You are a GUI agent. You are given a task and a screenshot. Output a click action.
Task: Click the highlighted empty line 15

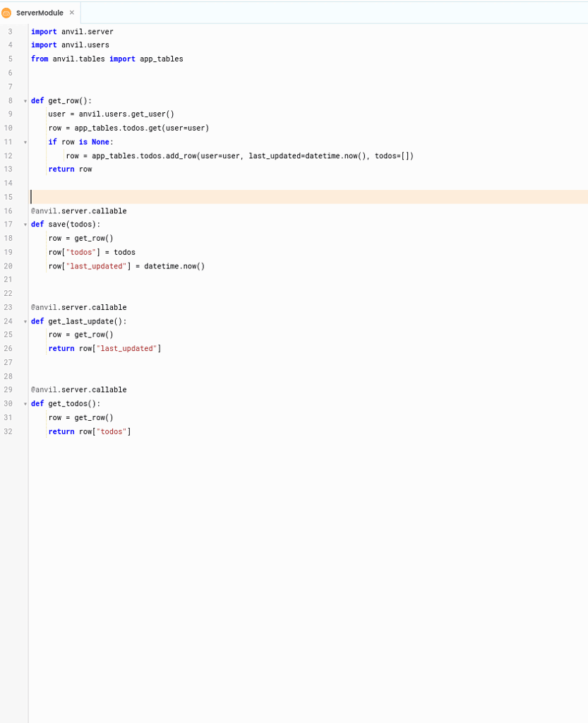(308, 197)
